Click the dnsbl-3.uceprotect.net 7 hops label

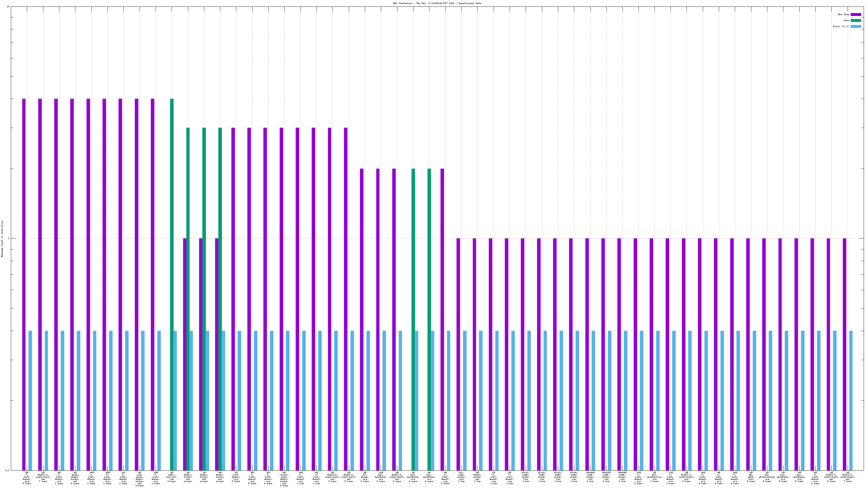click(43, 477)
